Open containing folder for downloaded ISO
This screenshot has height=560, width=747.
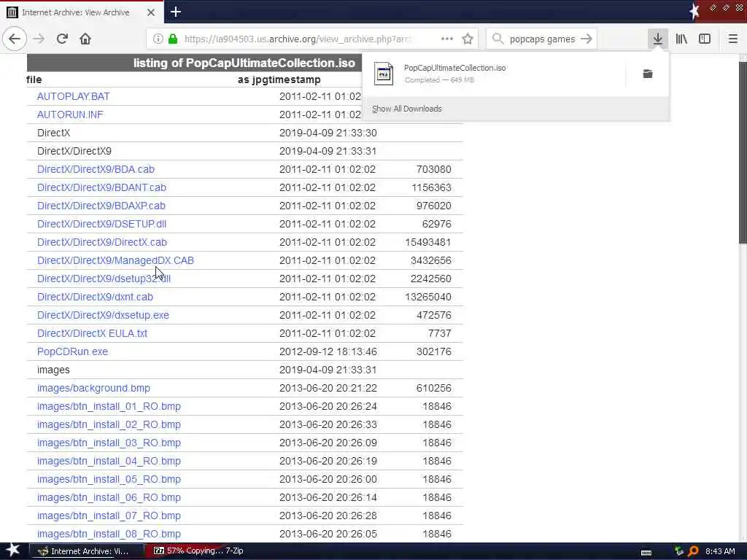648,74
